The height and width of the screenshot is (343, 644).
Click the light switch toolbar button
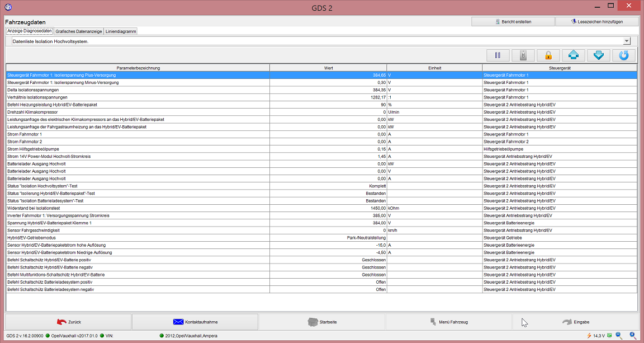click(x=523, y=55)
